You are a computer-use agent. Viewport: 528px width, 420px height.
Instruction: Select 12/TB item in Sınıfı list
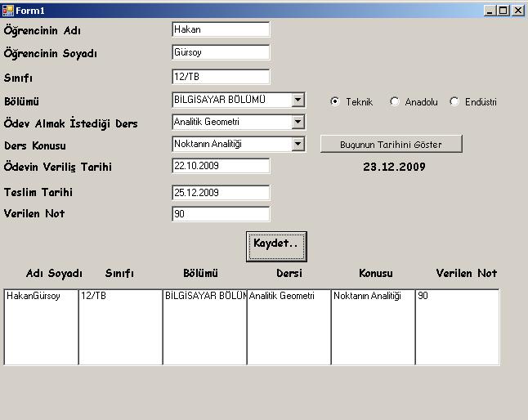pos(94,296)
